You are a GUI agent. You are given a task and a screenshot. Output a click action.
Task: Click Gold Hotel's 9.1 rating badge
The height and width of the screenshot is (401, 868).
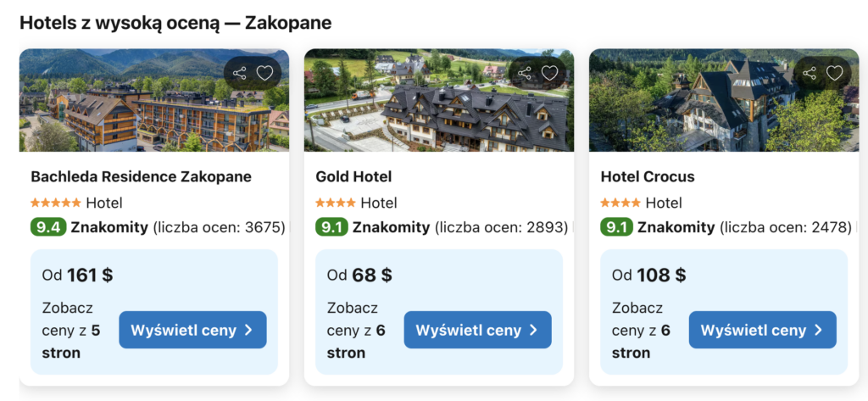[331, 227]
